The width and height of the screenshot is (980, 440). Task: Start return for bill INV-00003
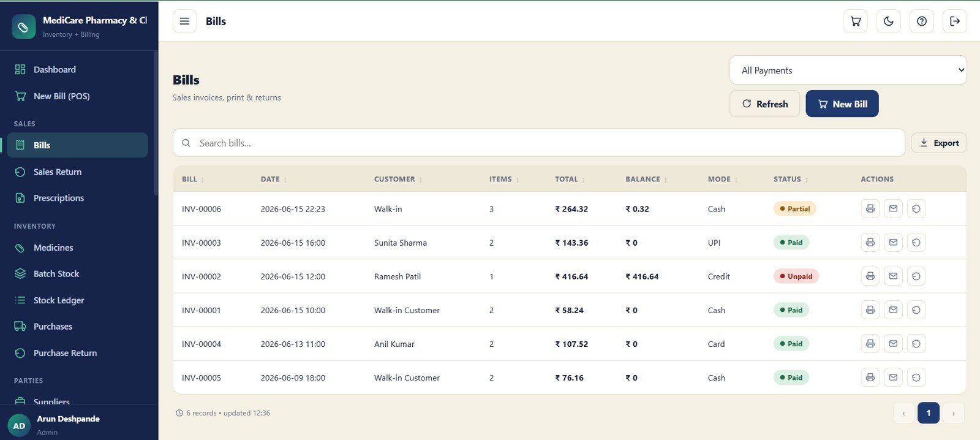point(916,243)
